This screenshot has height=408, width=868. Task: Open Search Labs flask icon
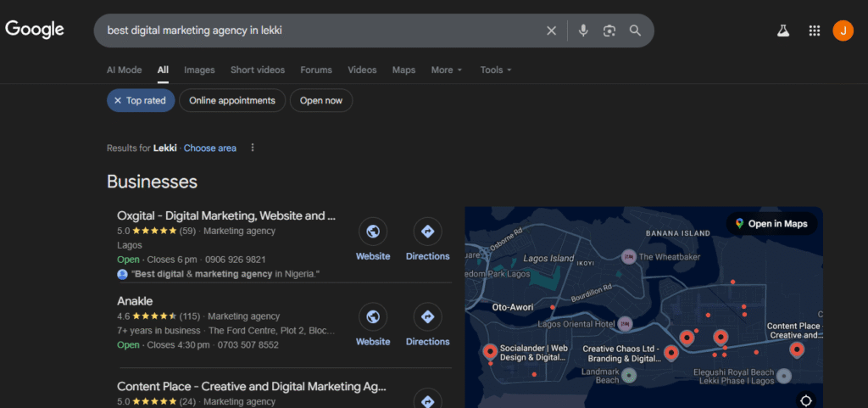coord(783,31)
